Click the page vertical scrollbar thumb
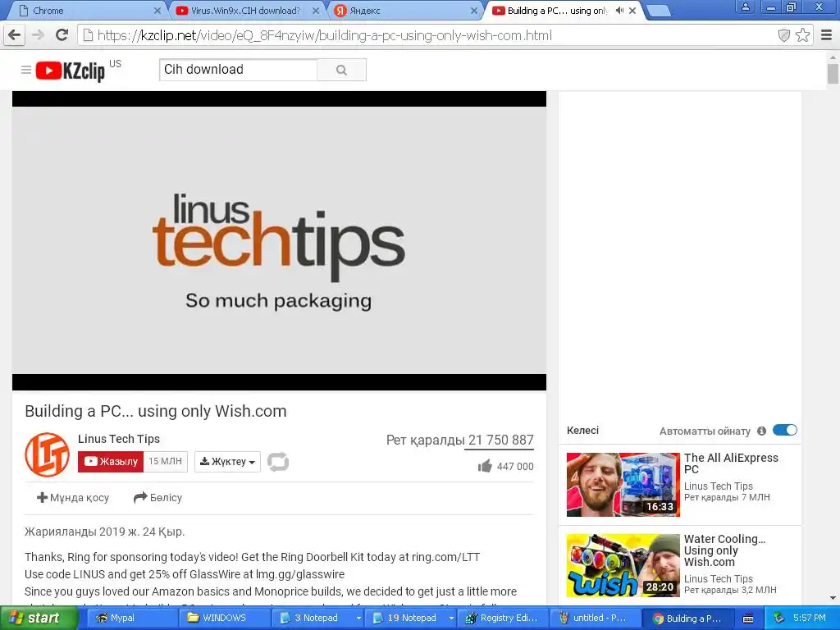This screenshot has width=840, height=630. (833, 74)
